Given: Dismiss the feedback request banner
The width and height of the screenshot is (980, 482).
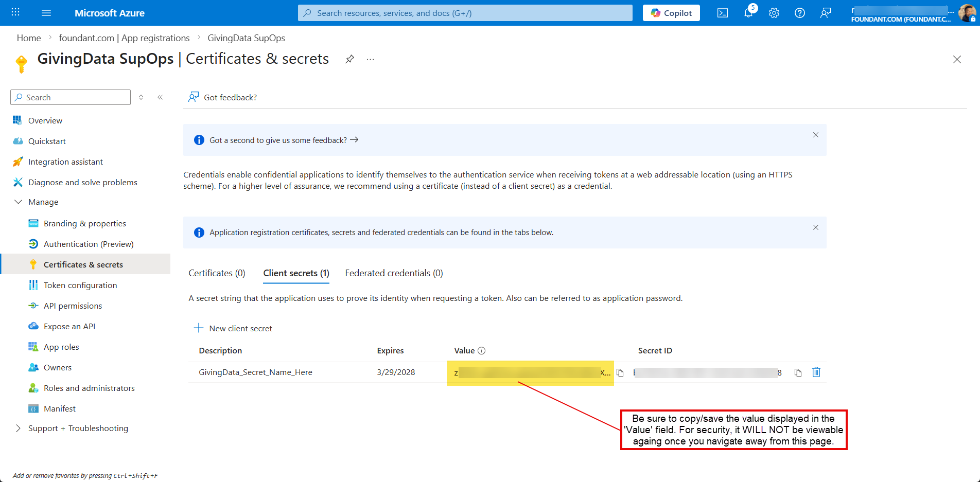Looking at the screenshot, I should 816,135.
